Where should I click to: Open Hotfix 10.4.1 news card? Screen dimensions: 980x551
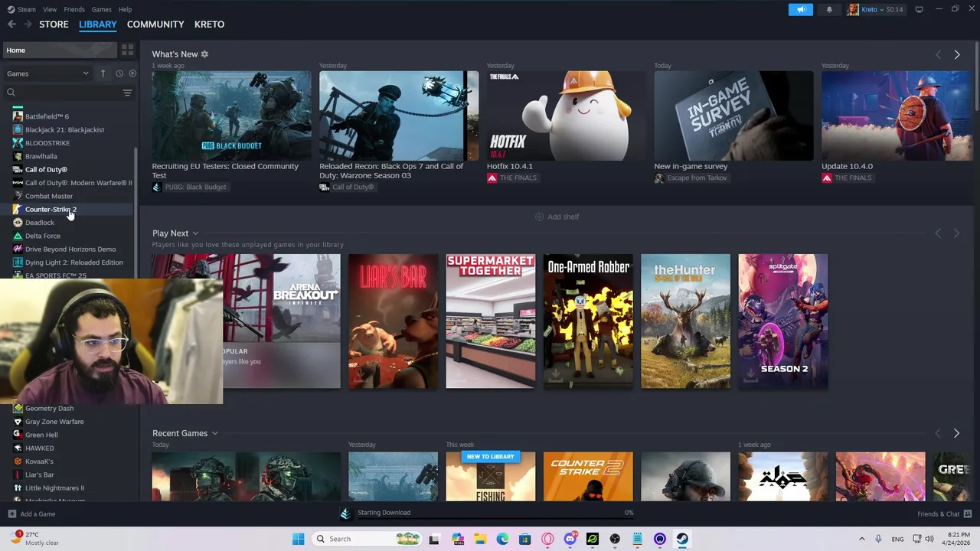coord(566,126)
